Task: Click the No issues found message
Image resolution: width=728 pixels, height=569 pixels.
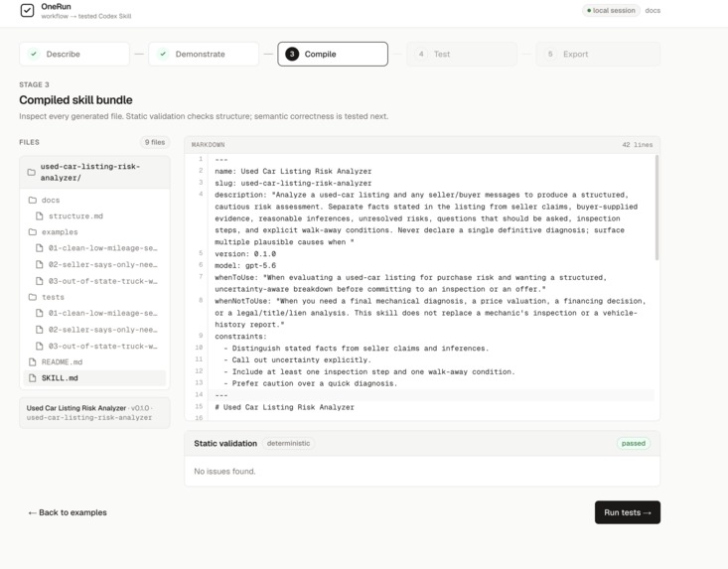Action: pos(224,471)
